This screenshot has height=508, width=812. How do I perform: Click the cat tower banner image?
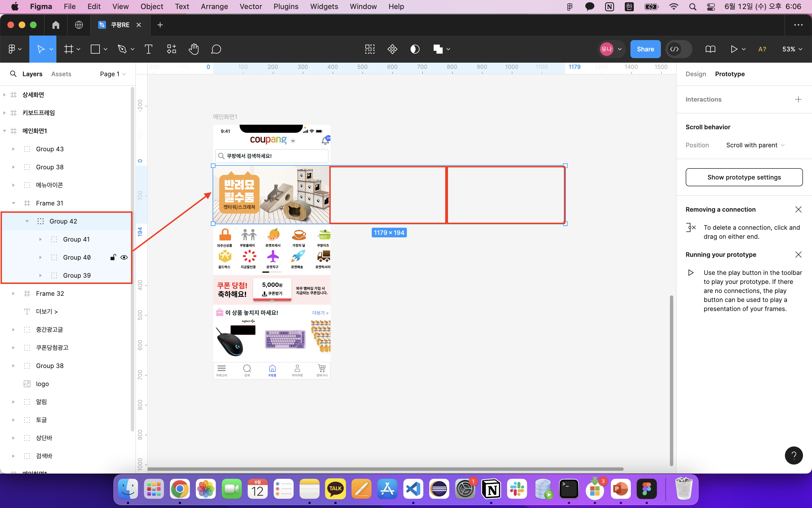coord(272,195)
